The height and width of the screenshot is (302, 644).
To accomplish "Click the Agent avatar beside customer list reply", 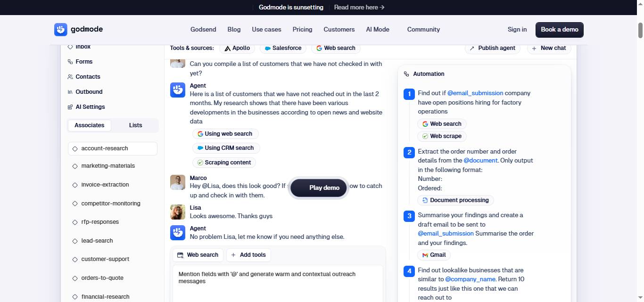I will click(x=178, y=90).
